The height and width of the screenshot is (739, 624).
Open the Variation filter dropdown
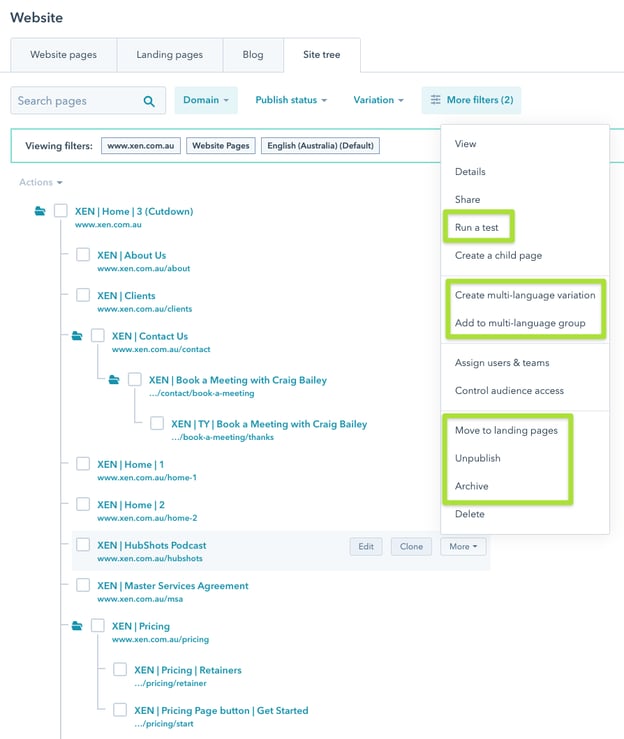coord(378,100)
